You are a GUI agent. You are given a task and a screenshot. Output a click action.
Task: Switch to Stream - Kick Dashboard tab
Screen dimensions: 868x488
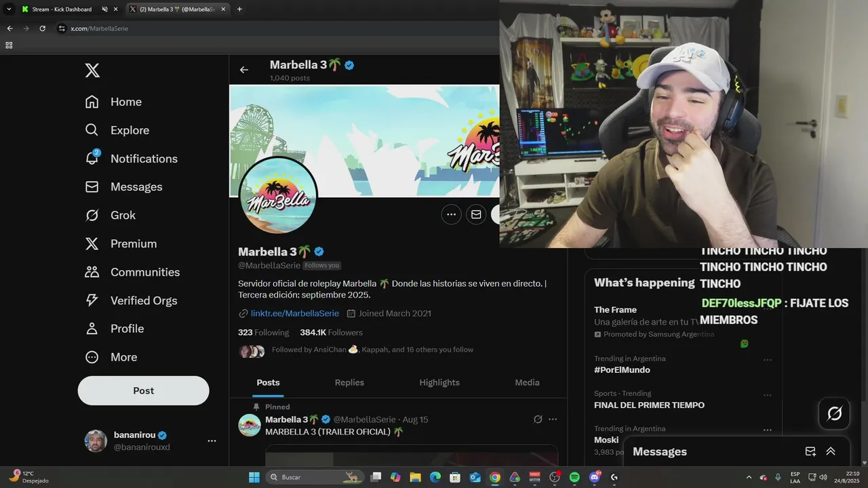click(61, 9)
